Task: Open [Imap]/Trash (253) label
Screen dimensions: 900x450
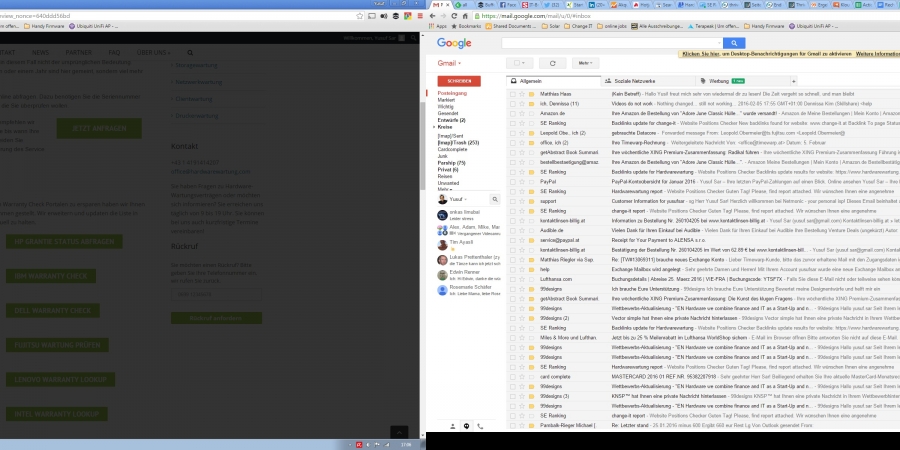Action: 458,142
